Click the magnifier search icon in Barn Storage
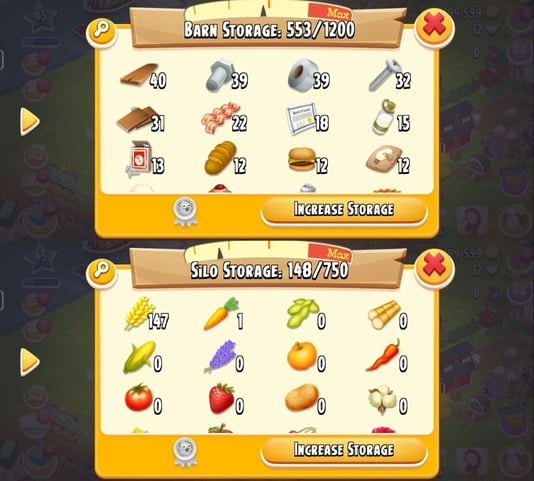Image resolution: width=534 pixels, height=481 pixels. point(101,32)
